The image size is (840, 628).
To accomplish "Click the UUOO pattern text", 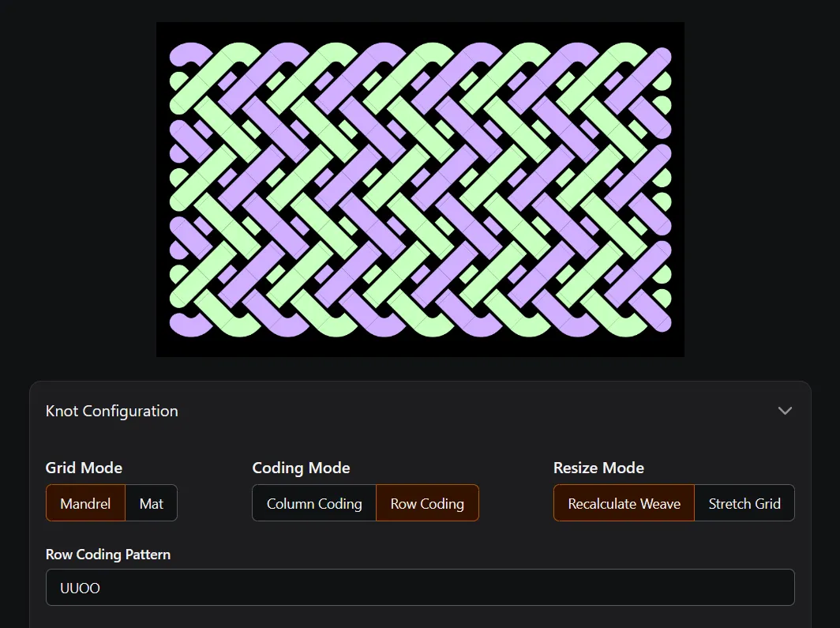I will coord(81,588).
